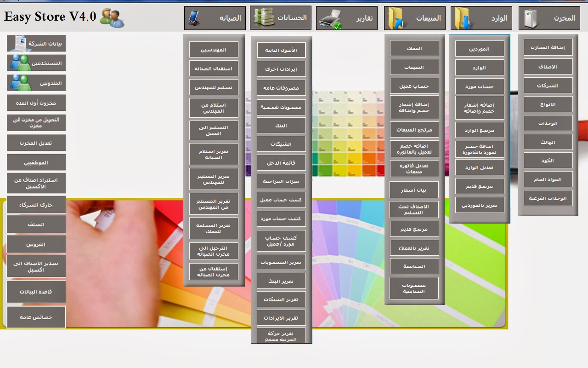Open المندوبين representatives screen

(x=36, y=83)
